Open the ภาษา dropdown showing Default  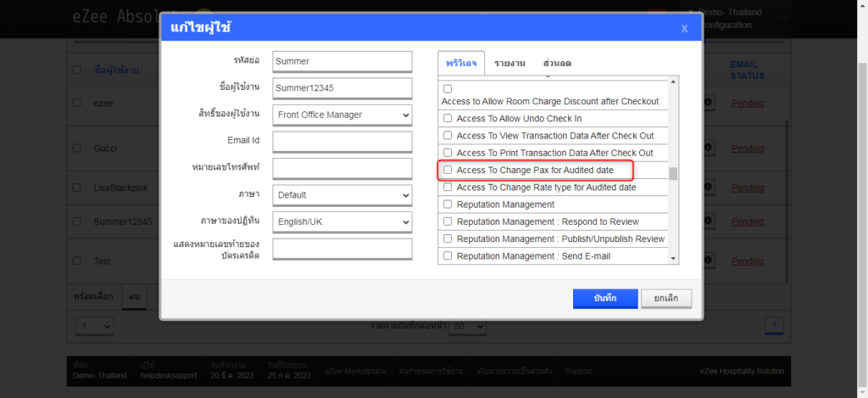(342, 195)
